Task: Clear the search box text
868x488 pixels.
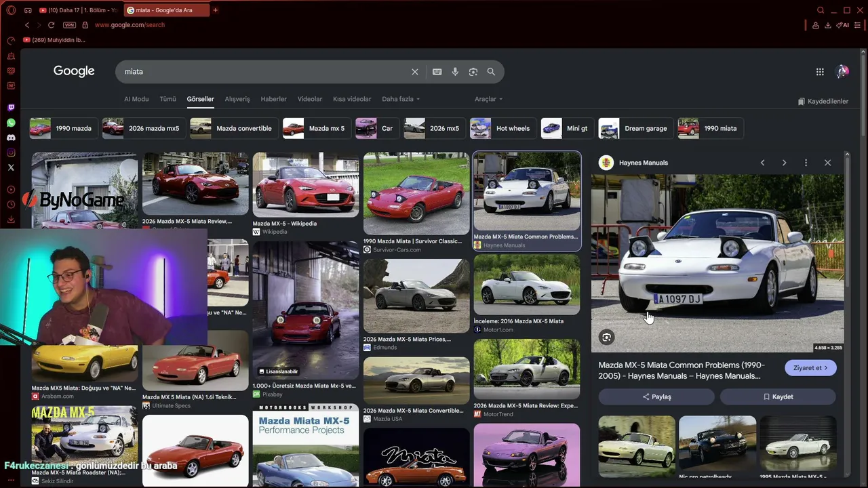Action: (415, 72)
